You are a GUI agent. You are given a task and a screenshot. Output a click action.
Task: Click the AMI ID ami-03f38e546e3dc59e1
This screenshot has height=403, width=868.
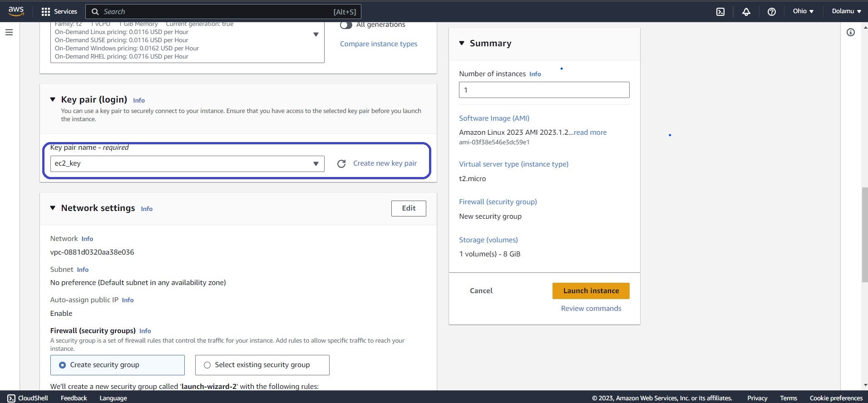[494, 143]
